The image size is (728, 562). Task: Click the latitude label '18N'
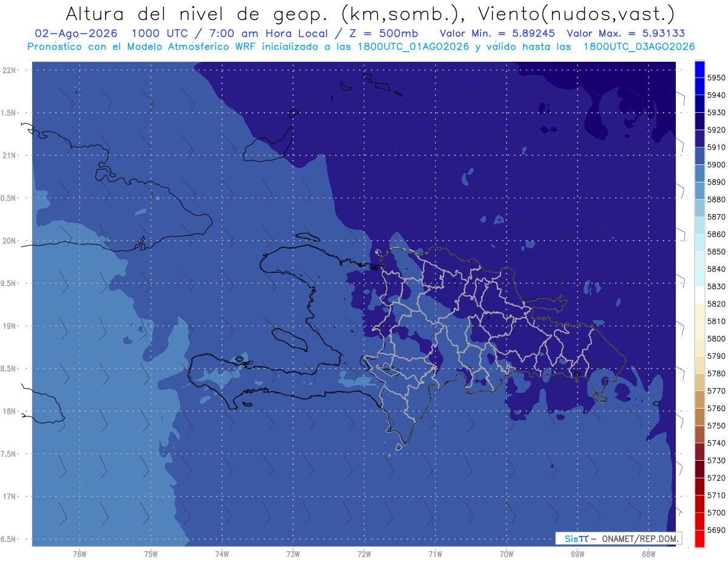(9, 412)
